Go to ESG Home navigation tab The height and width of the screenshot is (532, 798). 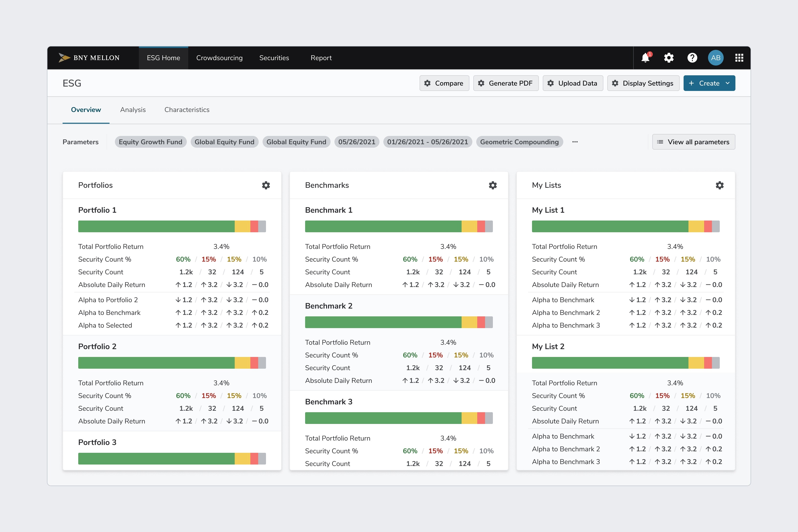[164, 58]
